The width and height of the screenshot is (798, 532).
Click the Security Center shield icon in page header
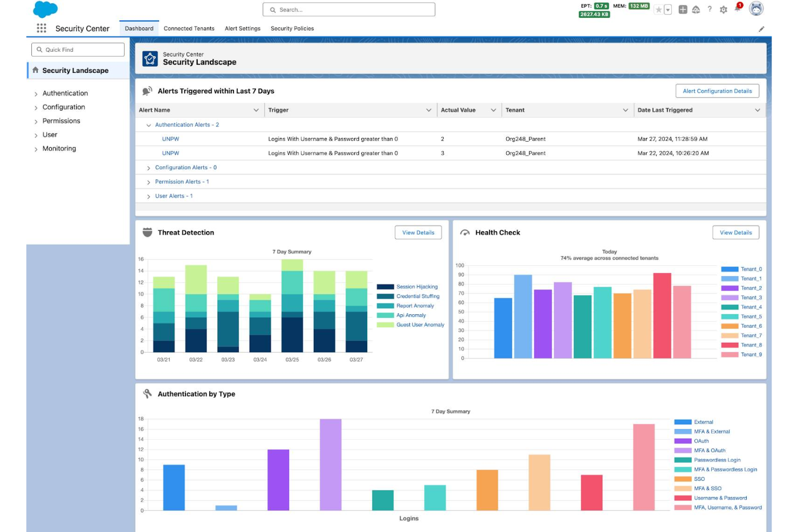coord(150,58)
